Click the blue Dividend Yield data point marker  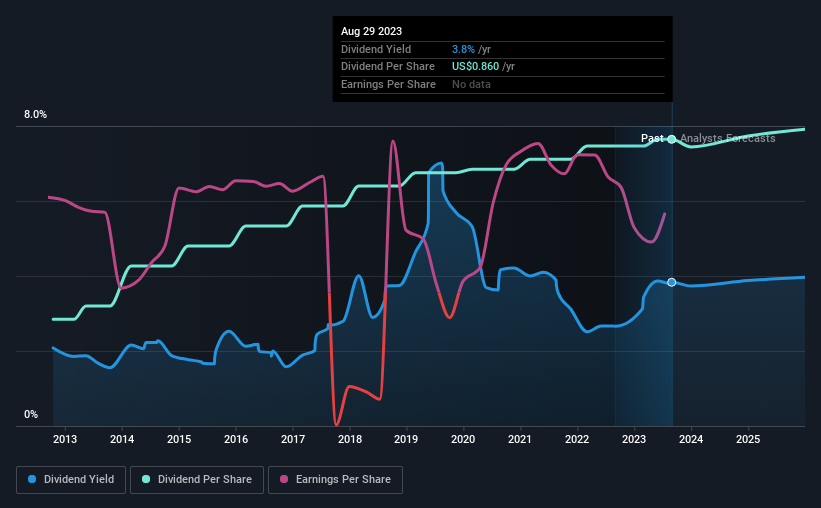coord(672,282)
